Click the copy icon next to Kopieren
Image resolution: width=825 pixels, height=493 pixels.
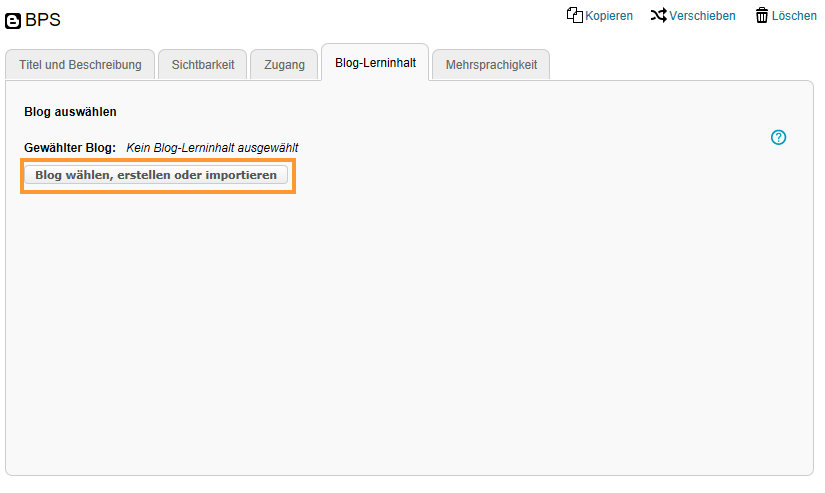click(574, 15)
